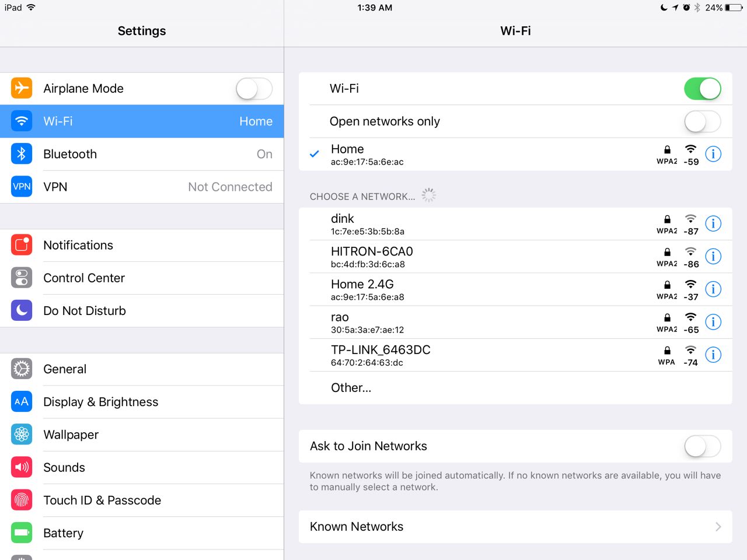Join the TP-LINK_6463DC network
The width and height of the screenshot is (747, 560).
(x=515, y=355)
